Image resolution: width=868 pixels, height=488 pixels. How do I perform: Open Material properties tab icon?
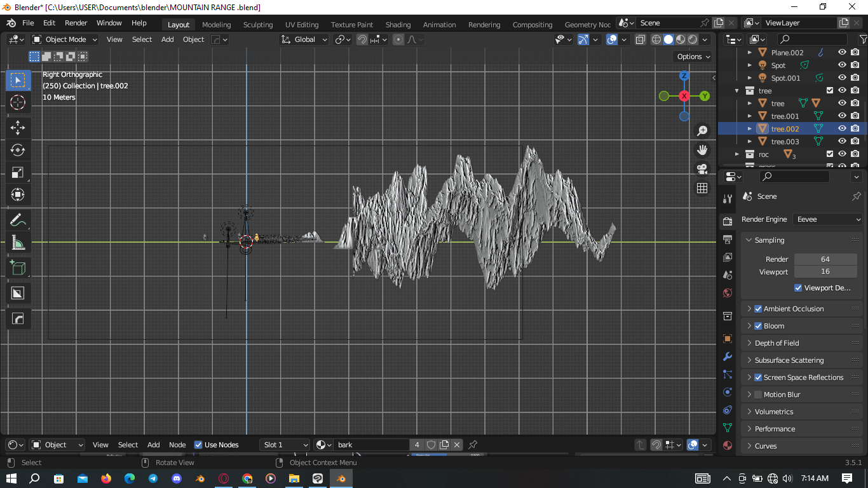pos(728,445)
